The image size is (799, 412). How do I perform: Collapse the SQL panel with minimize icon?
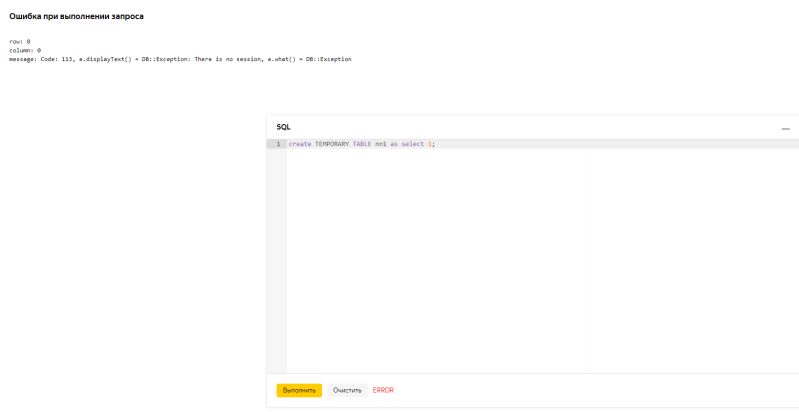point(785,129)
